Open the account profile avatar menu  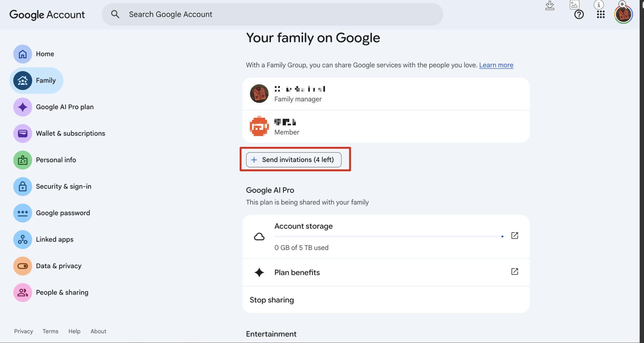coord(623,14)
